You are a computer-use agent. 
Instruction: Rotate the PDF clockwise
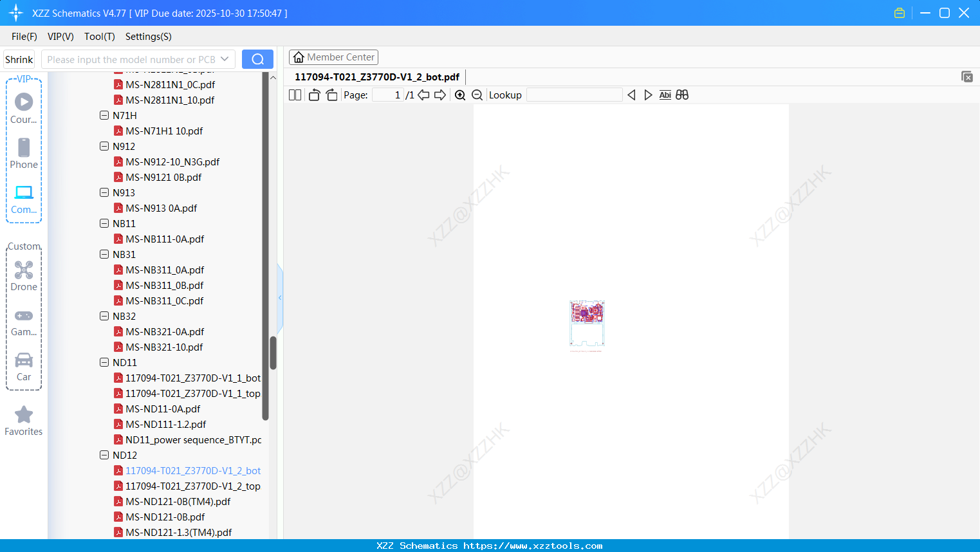[331, 95]
